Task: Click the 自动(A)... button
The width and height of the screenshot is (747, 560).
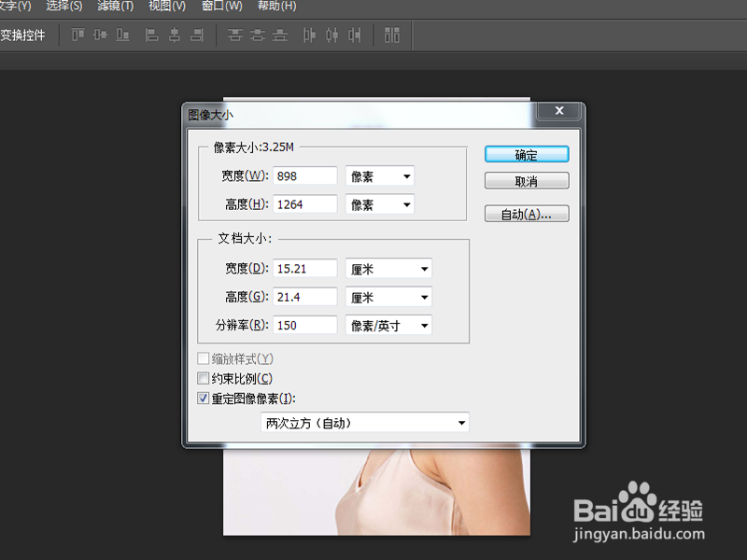Action: pos(527,214)
